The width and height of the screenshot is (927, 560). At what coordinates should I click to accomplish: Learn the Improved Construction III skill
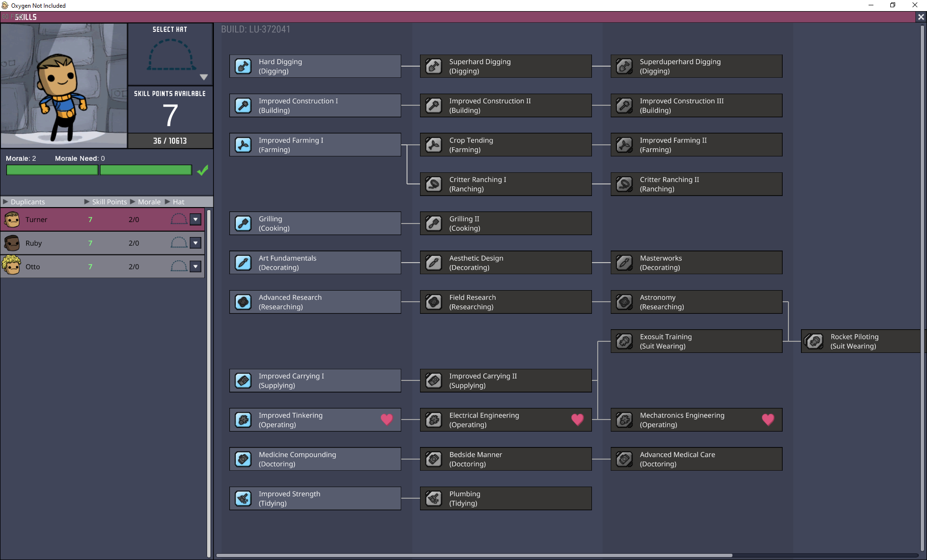[696, 105]
